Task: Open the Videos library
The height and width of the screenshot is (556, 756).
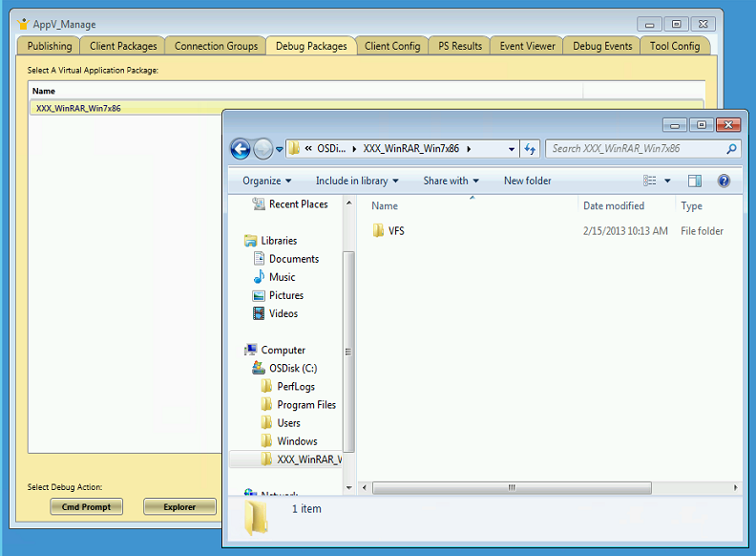Action: pyautogui.click(x=283, y=313)
